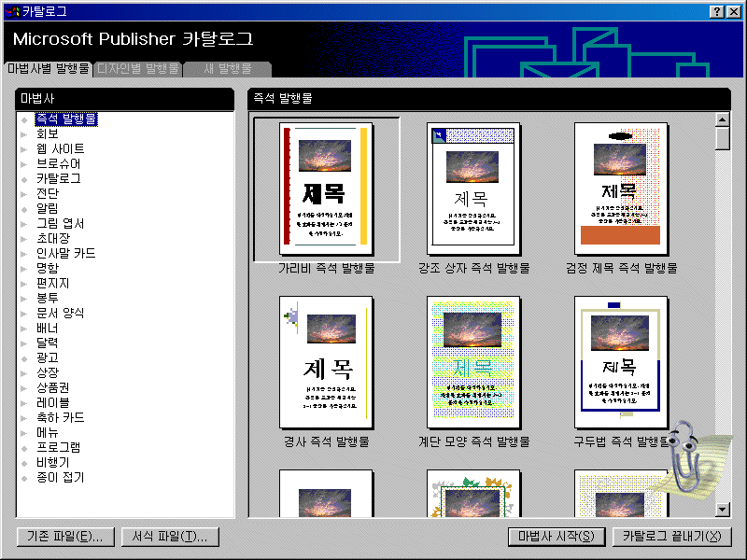Choose 메뉴 in the wizard list
The width and height of the screenshot is (747, 560).
(48, 432)
